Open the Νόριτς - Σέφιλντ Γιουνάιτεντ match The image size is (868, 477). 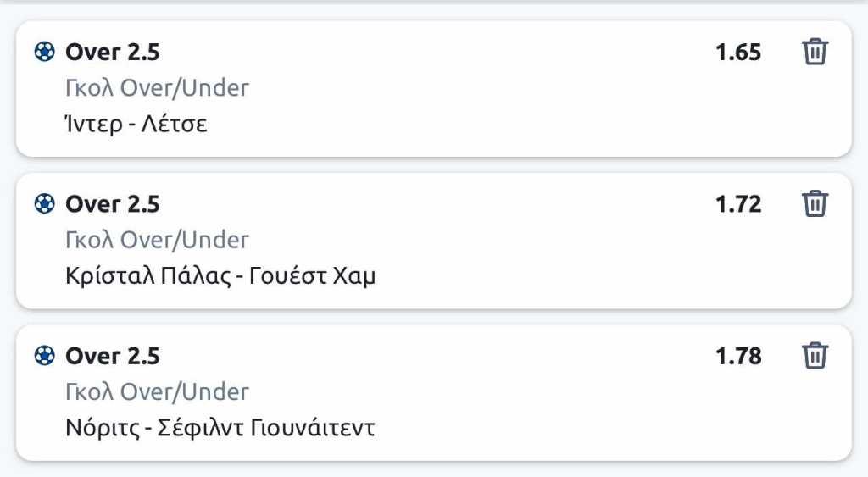click(x=220, y=428)
